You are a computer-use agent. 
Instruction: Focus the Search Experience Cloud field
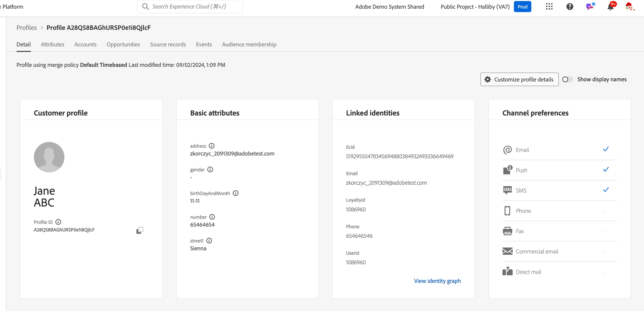pos(190,7)
